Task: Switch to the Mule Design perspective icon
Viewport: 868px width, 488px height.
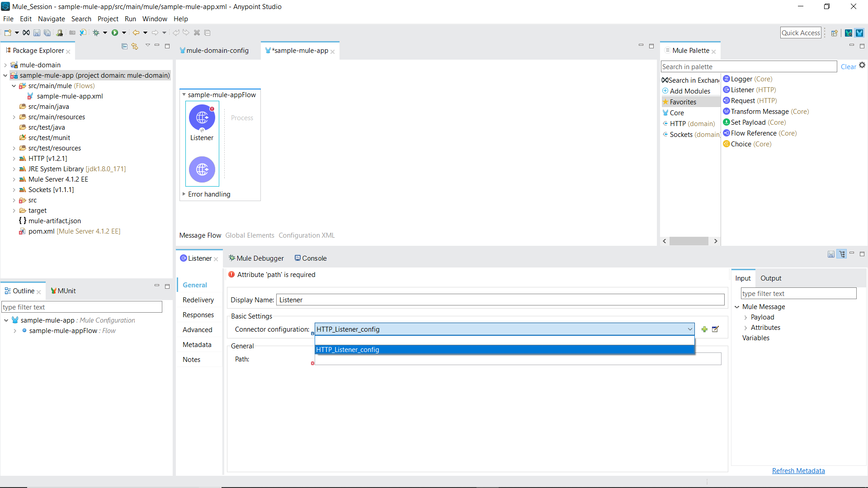Action: [859, 33]
